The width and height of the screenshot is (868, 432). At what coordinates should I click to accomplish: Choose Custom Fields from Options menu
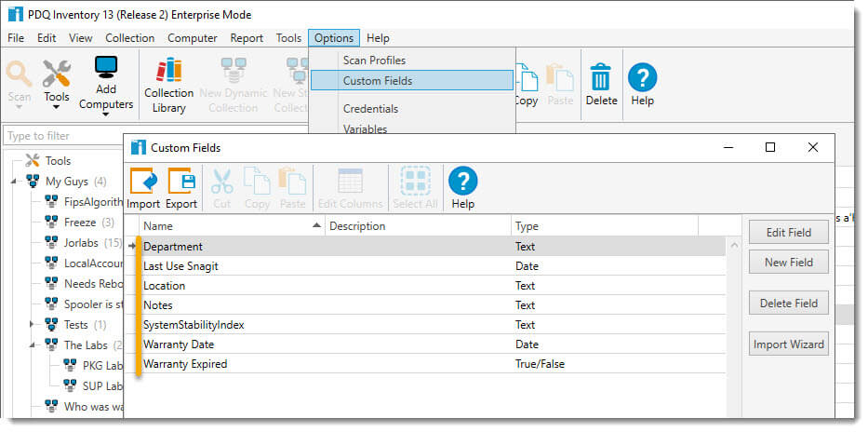[412, 80]
